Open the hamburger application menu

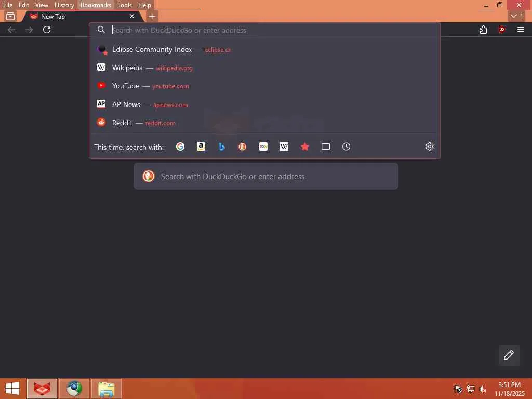(x=521, y=30)
